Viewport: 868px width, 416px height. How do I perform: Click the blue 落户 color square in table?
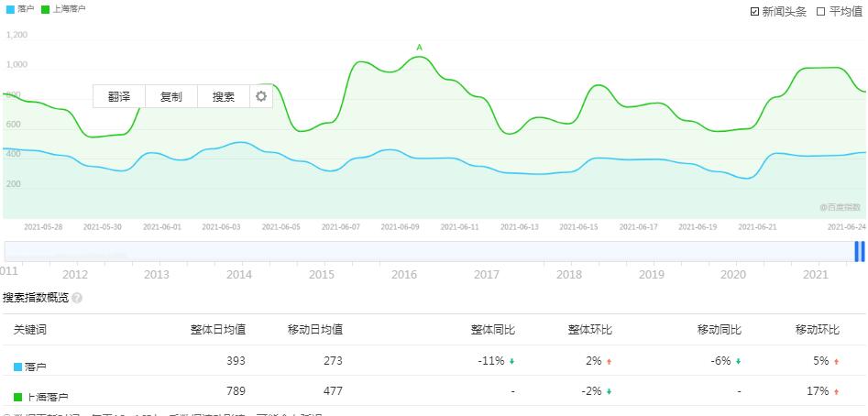point(17,367)
